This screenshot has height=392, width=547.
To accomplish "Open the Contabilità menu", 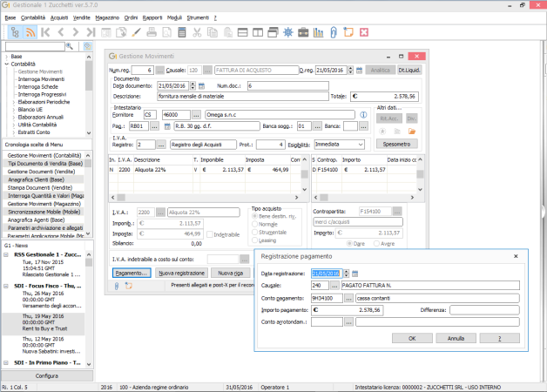I will pos(33,17).
